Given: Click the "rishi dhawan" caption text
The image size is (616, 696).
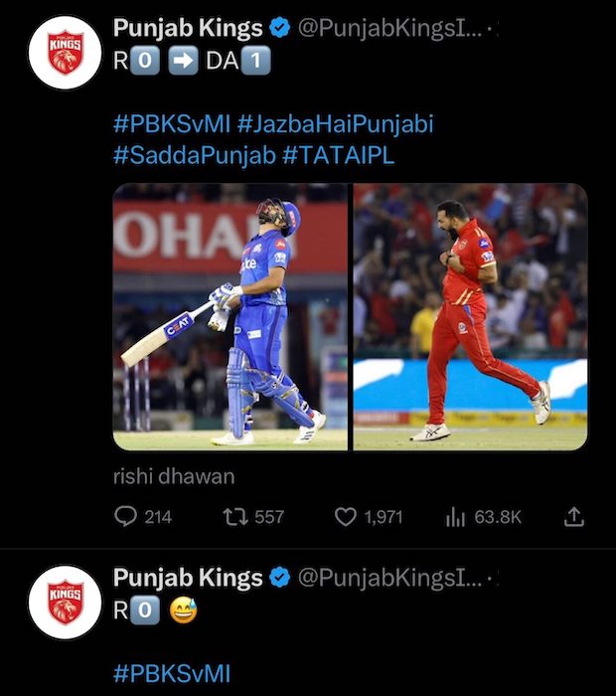Looking at the screenshot, I should 174,476.
